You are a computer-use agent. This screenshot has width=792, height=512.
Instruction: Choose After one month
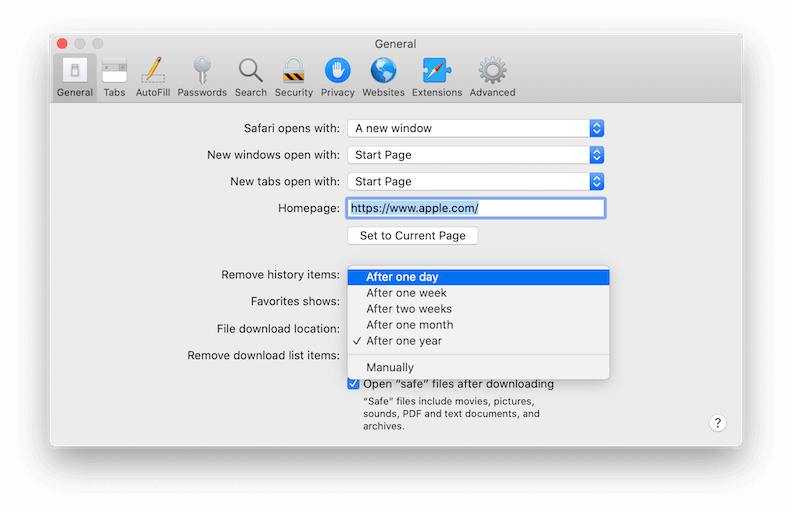(x=478, y=325)
